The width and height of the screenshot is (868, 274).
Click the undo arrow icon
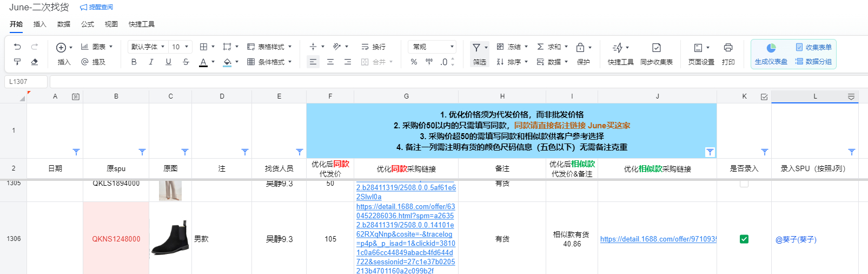click(x=17, y=47)
